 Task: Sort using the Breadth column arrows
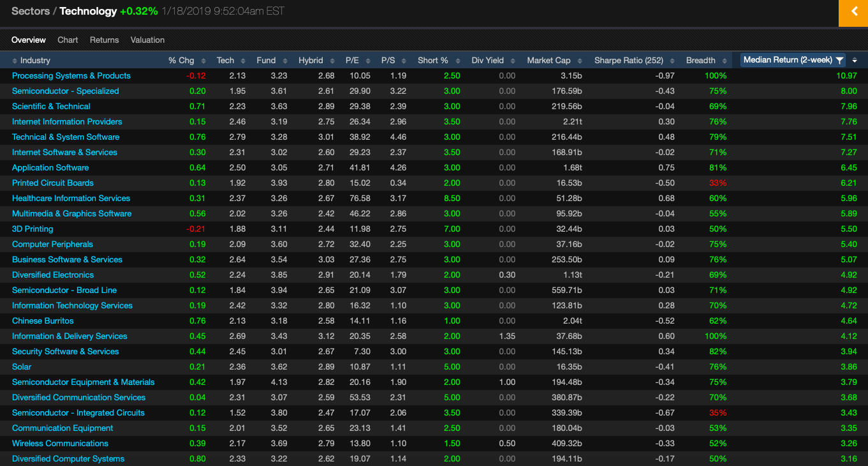coord(724,61)
